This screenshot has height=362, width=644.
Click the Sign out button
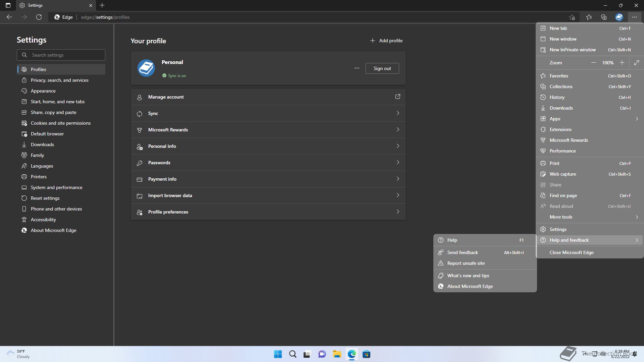point(382,68)
